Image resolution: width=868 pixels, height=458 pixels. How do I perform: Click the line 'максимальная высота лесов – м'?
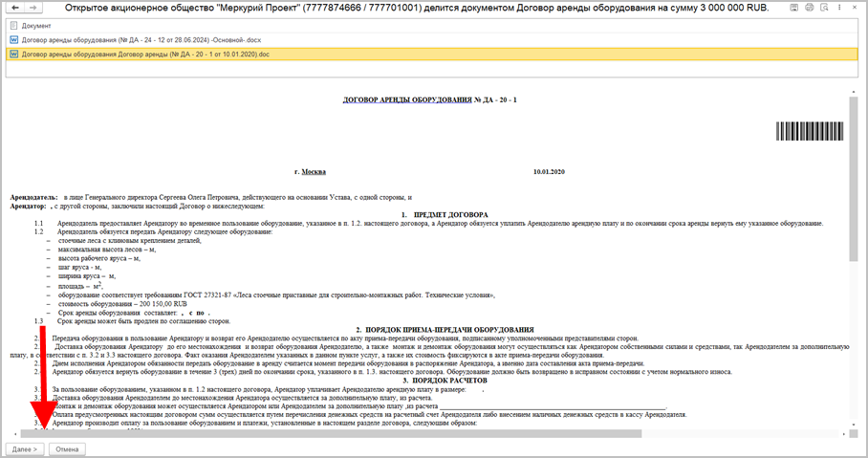(x=107, y=250)
